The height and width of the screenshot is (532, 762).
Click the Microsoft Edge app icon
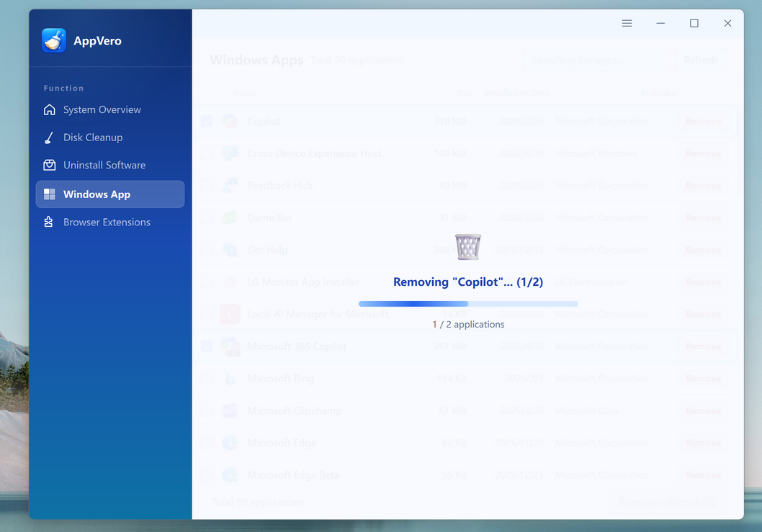(230, 443)
